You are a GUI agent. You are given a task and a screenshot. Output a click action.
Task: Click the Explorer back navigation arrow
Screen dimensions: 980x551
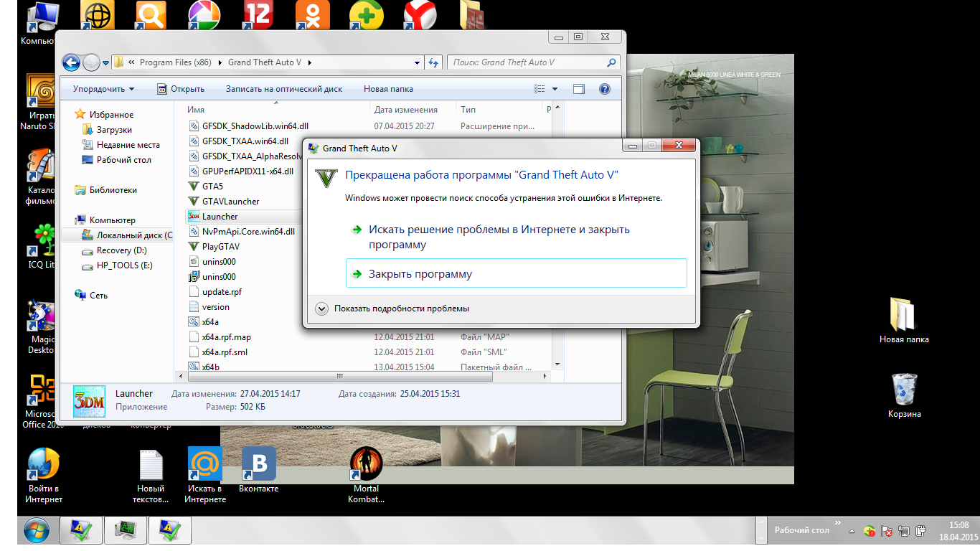click(71, 62)
